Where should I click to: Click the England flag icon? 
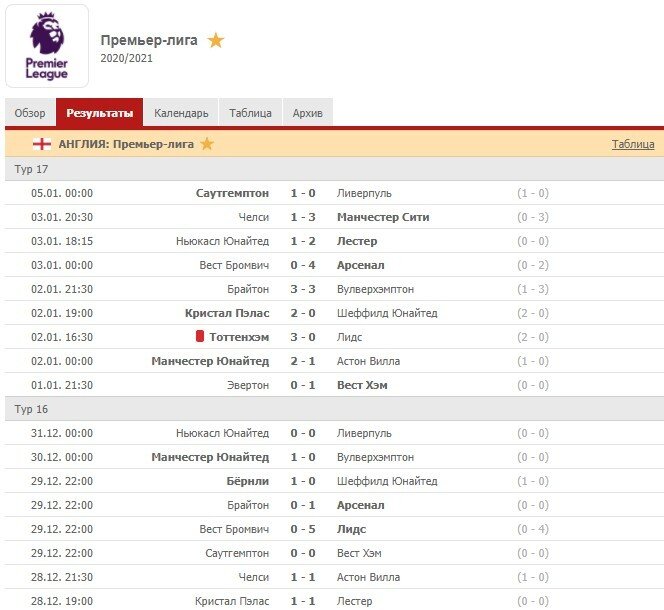click(42, 144)
